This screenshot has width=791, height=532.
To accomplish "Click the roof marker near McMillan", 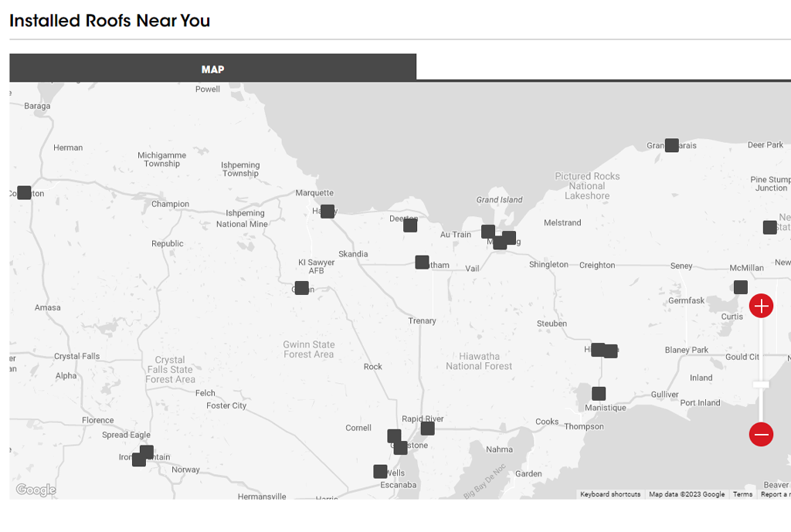I will click(x=741, y=287).
